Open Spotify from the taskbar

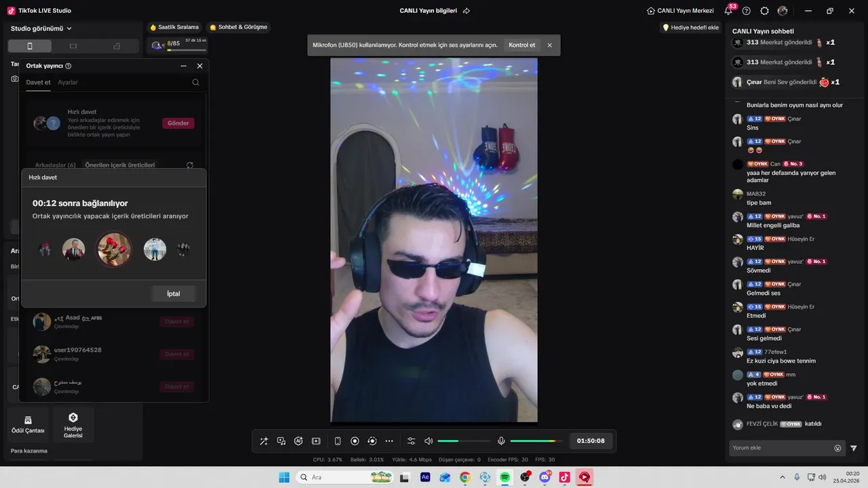pos(505,477)
